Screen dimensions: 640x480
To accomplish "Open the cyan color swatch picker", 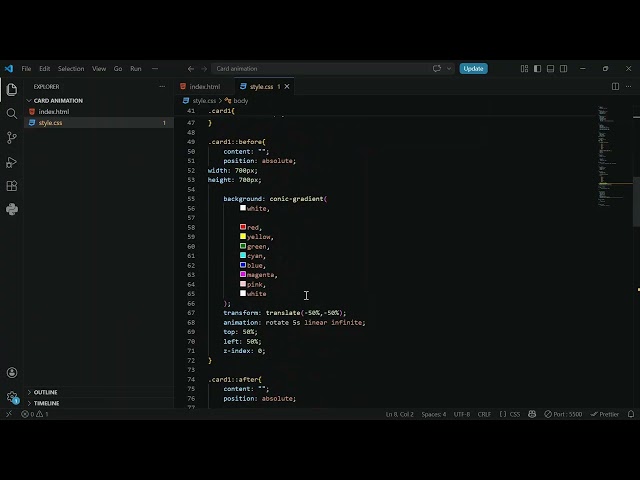I will [243, 256].
